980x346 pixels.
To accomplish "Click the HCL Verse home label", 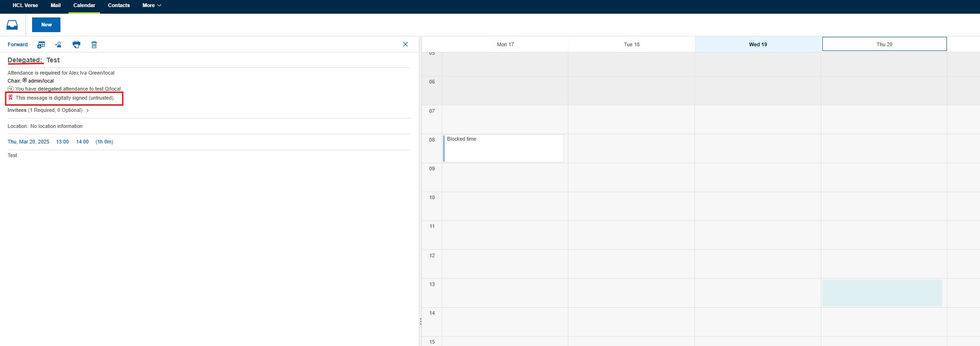I will pyautogui.click(x=25, y=6).
